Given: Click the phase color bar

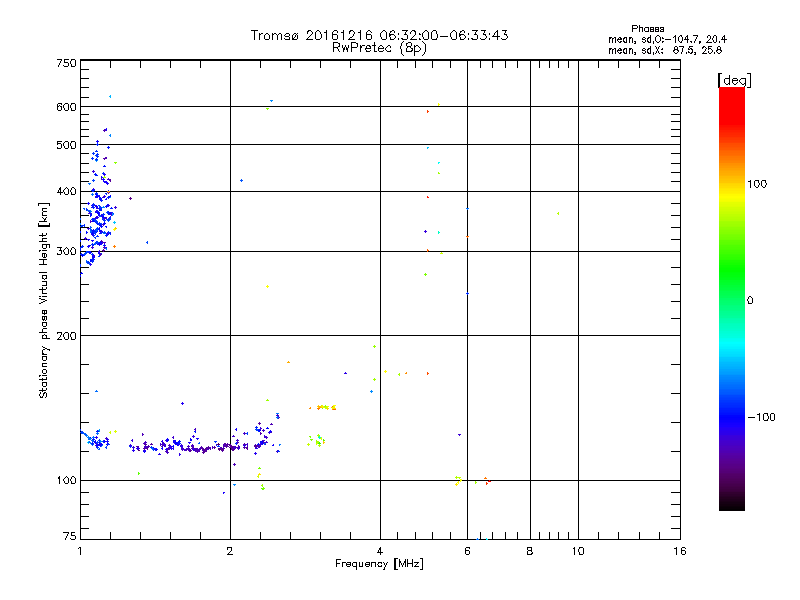Looking at the screenshot, I should 732,298.
